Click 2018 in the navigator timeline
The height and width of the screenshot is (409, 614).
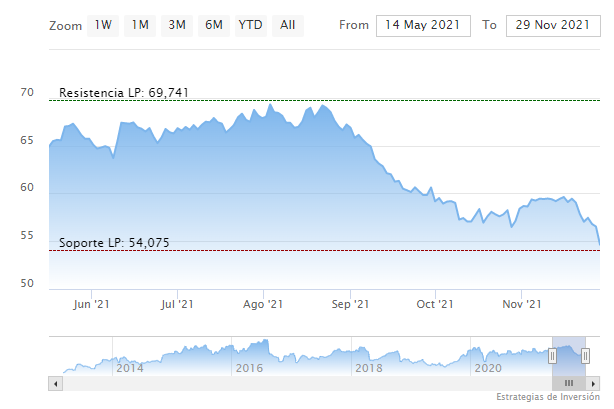pos(369,368)
